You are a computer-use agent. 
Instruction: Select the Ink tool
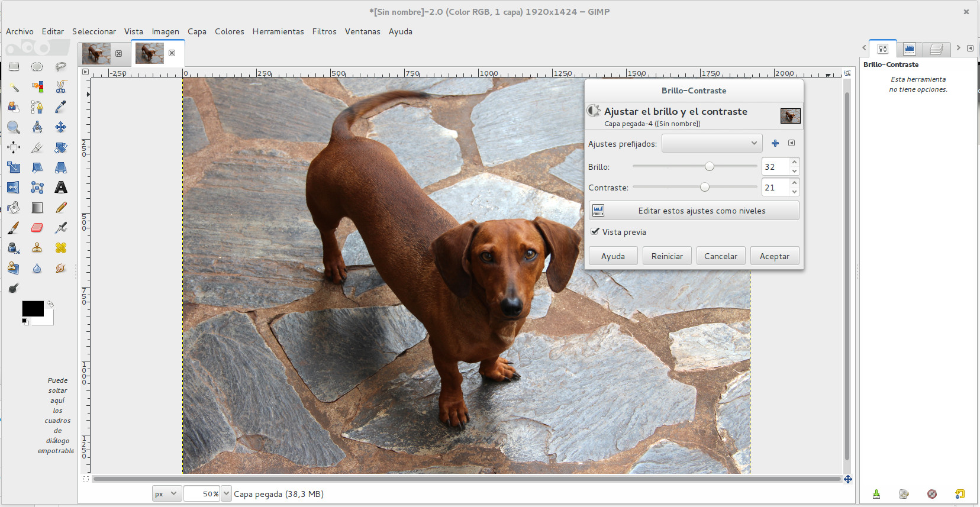click(x=14, y=248)
